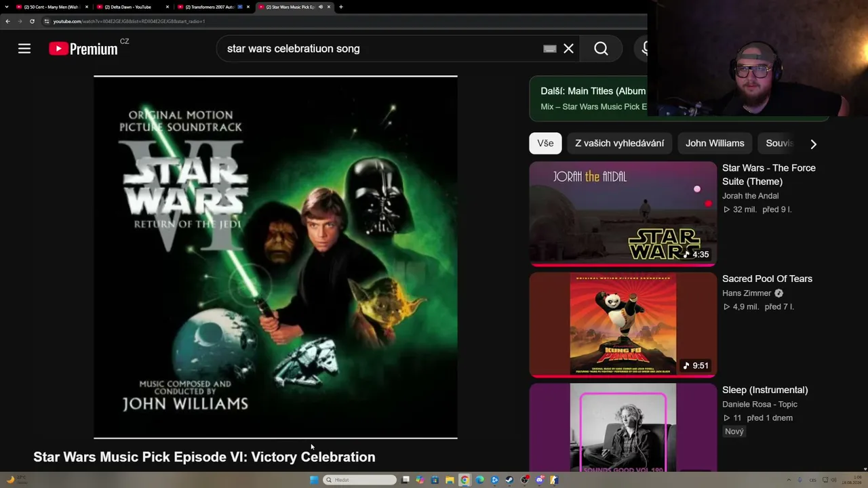Open the on-screen keyboard icon in search box
Image resolution: width=868 pixels, height=488 pixels.
(x=550, y=49)
